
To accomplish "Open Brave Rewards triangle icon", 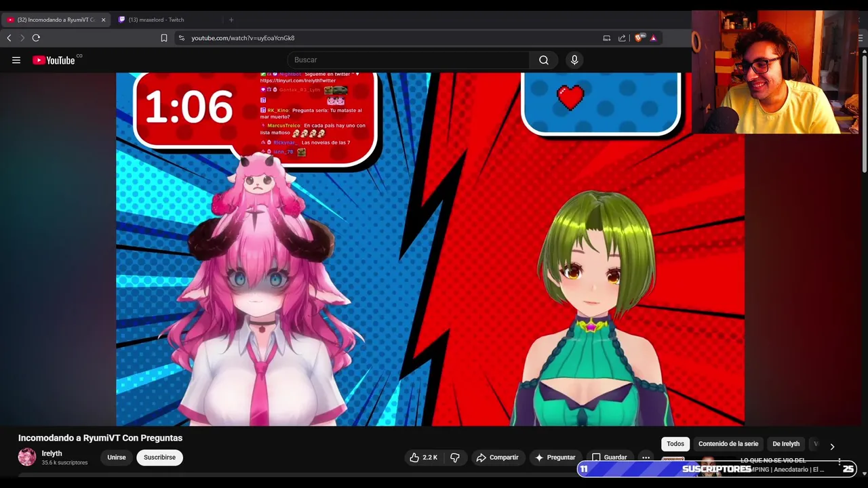I will [x=653, y=38].
